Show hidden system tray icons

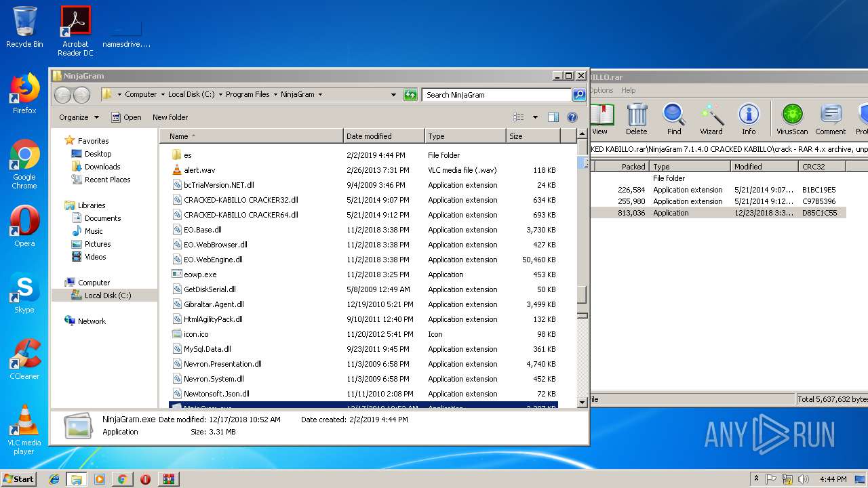pos(757,479)
